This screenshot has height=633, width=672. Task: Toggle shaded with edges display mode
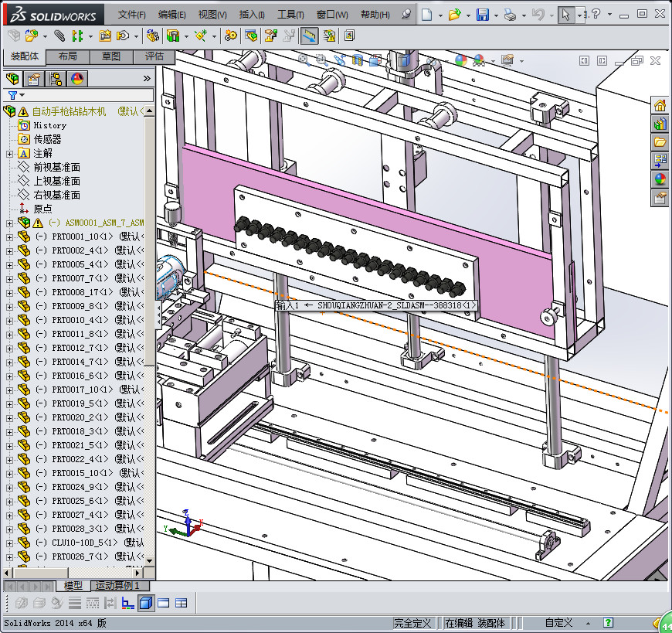coord(146,603)
